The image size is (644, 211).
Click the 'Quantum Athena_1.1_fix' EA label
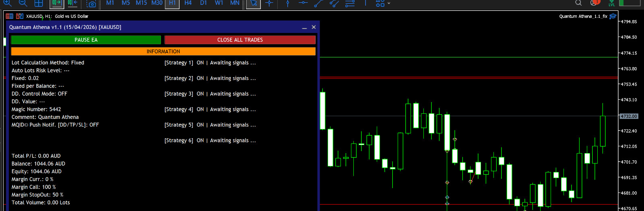[583, 16]
